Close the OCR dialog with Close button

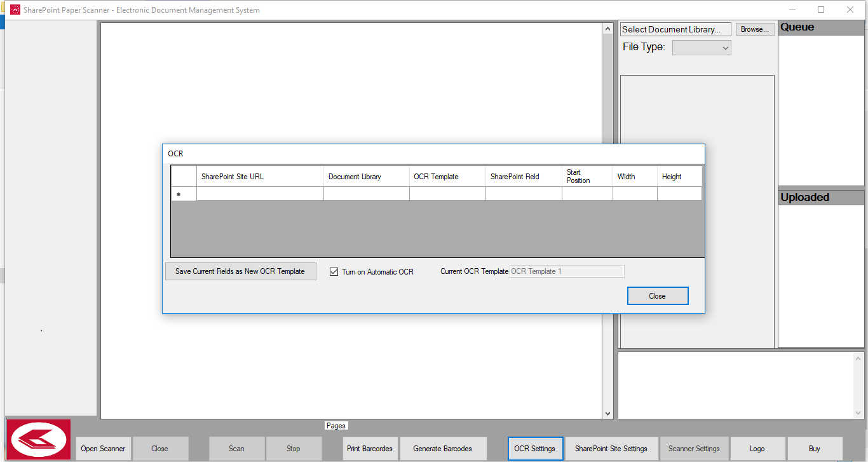point(657,296)
